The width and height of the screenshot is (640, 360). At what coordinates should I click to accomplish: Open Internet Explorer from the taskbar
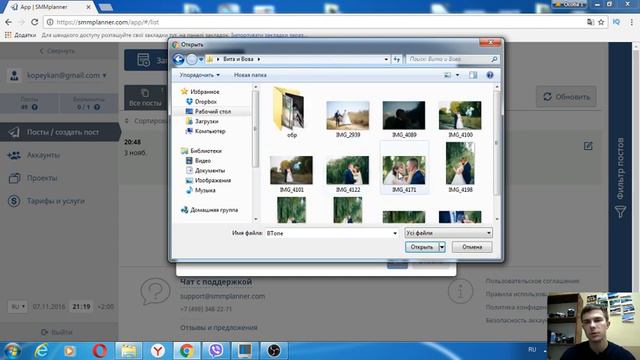41,351
